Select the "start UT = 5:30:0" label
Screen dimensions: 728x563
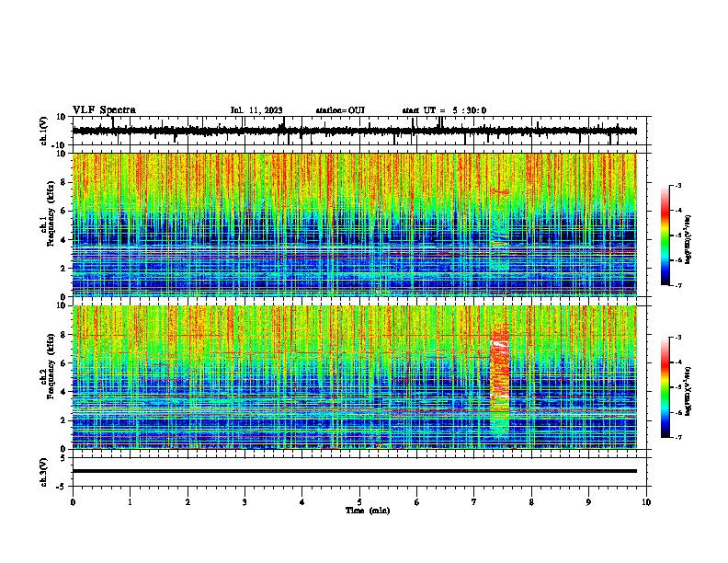pyautogui.click(x=444, y=110)
